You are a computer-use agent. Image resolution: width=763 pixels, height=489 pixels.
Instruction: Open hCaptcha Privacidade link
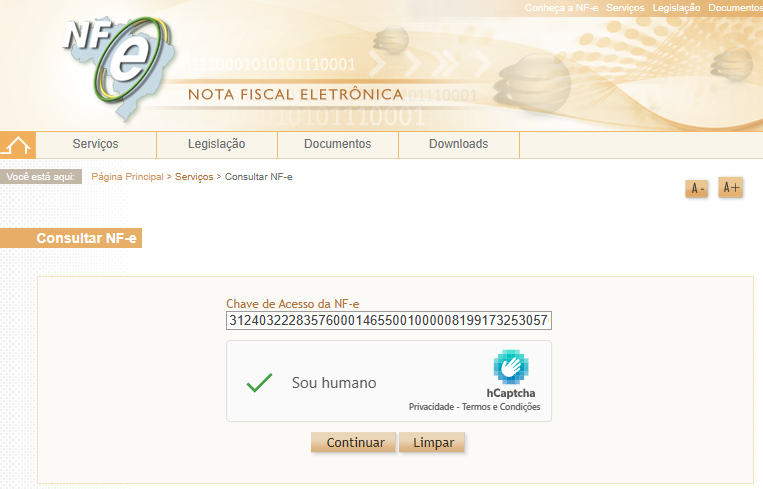(431, 407)
